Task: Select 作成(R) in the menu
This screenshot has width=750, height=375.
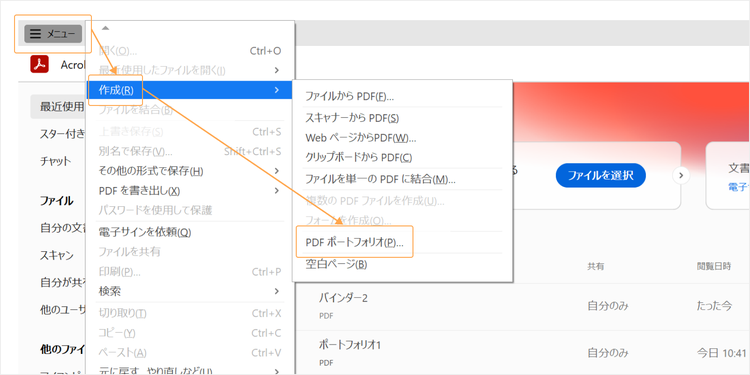Action: coord(189,90)
